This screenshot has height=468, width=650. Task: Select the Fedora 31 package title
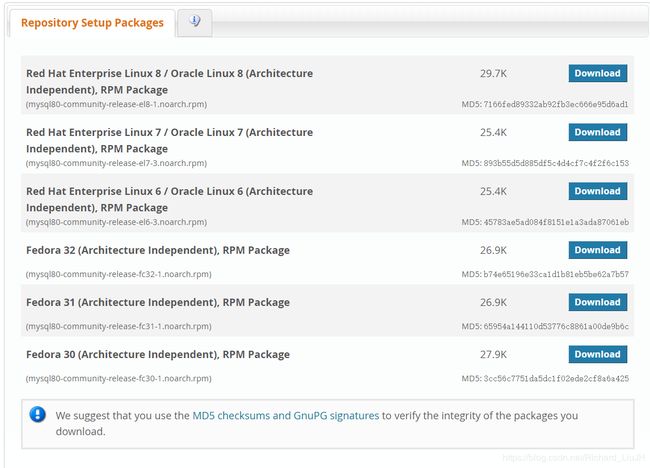[x=158, y=303]
